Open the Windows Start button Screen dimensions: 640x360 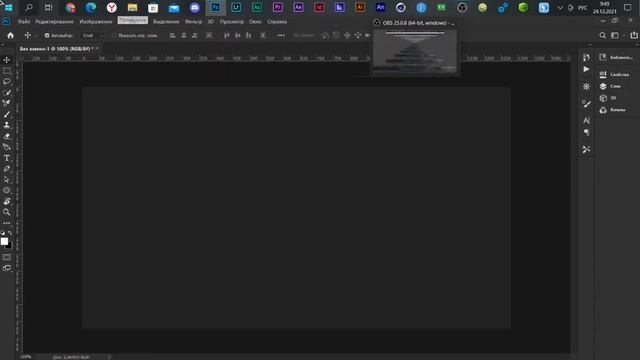(8, 8)
